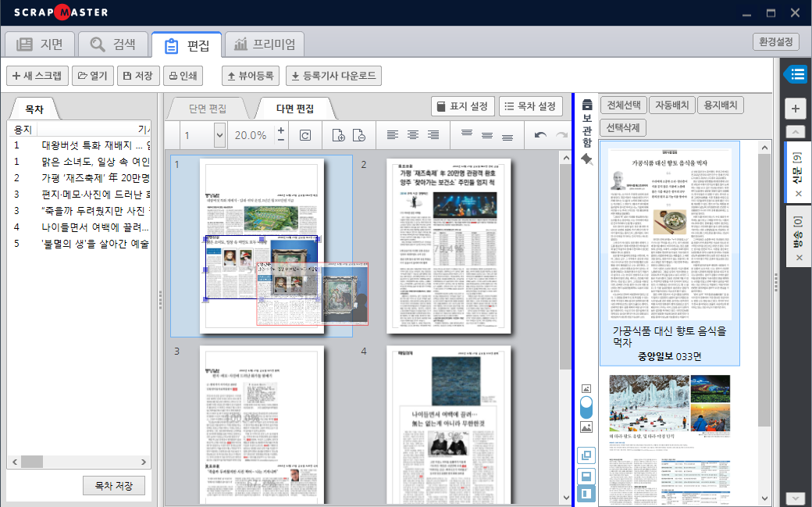Click the zoom in plus stepper
812x507 pixels.
pyautogui.click(x=281, y=130)
